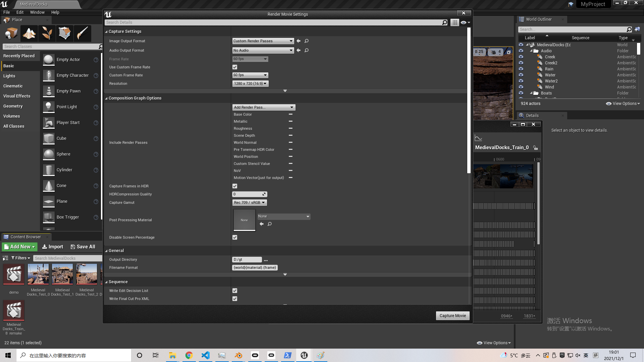Screen dimensions: 644x362
Task: Select the Cinematic category tab
Action: [13, 86]
